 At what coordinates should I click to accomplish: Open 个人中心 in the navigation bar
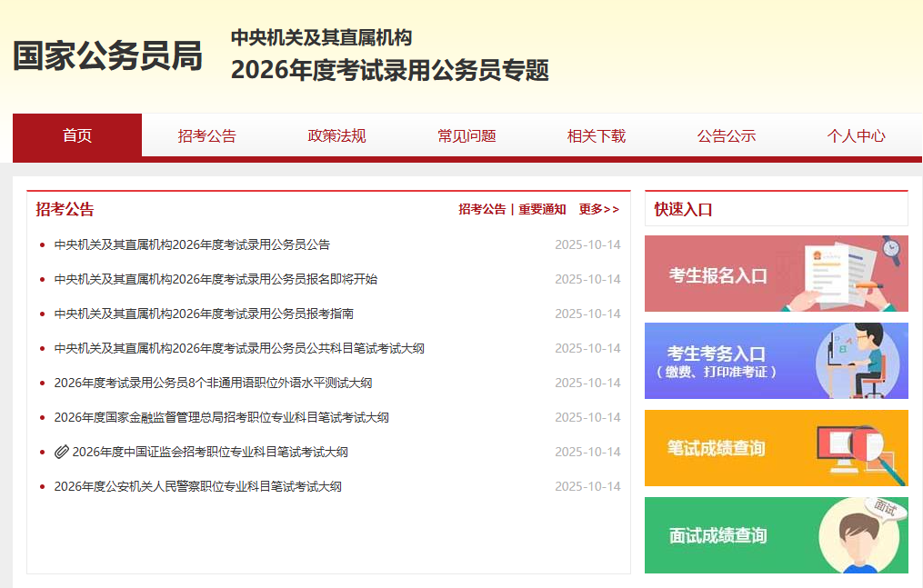(856, 136)
